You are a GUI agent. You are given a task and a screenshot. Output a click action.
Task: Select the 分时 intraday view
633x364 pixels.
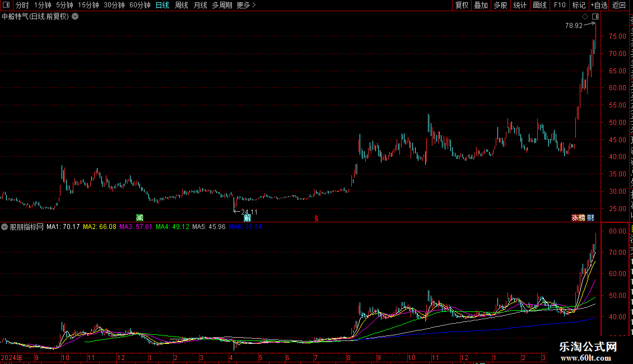tap(22, 5)
